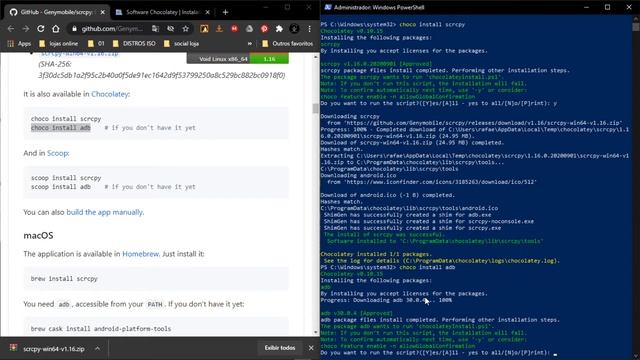640x360 pixels.
Task: Click the page scrollbar down arrow
Action: coord(316,332)
